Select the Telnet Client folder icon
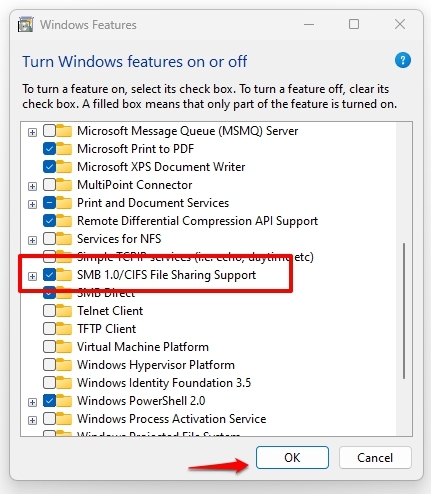This screenshot has width=431, height=494. point(64,311)
